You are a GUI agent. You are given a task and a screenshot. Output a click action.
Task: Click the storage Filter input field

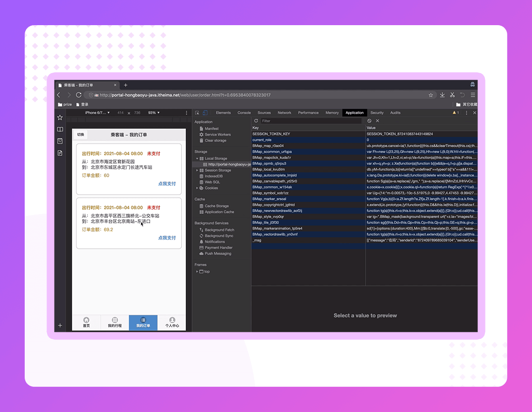tap(311, 121)
